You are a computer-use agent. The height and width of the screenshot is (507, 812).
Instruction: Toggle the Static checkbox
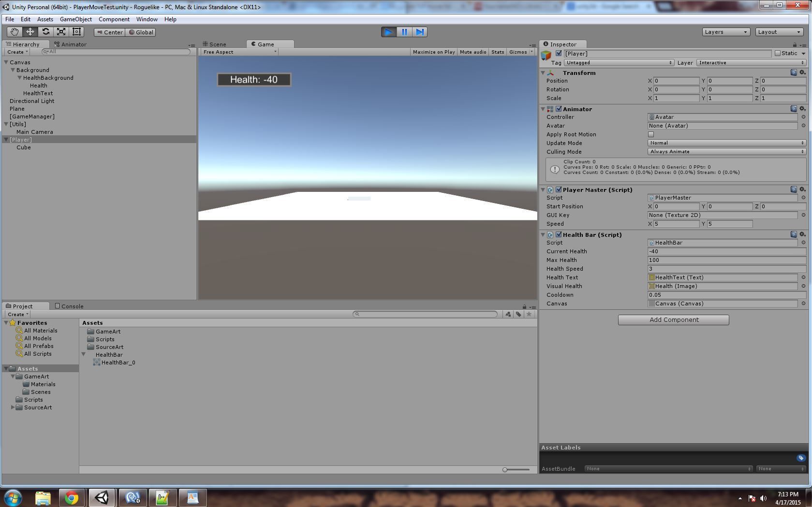tap(778, 54)
